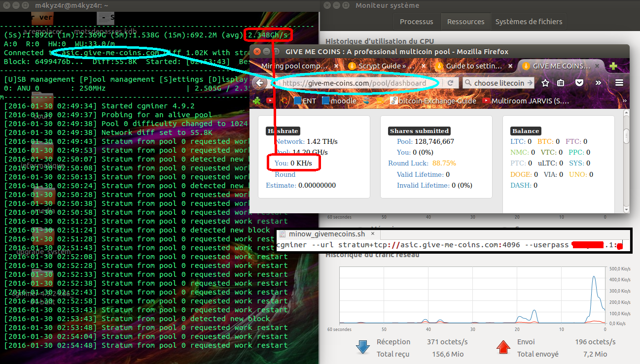Screen dimensions: 640x364
Task: Save page to Pocket icon
Action: [580, 83]
